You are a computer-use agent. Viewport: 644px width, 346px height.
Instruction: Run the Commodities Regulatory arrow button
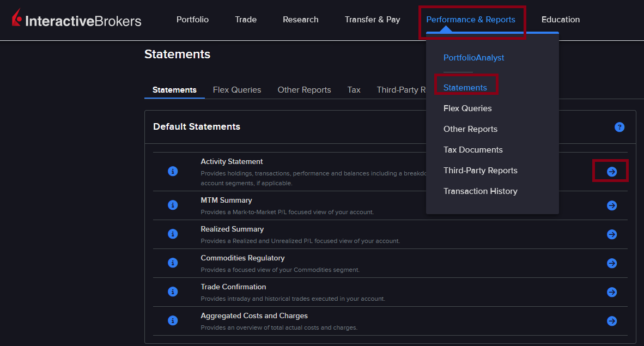pos(612,263)
